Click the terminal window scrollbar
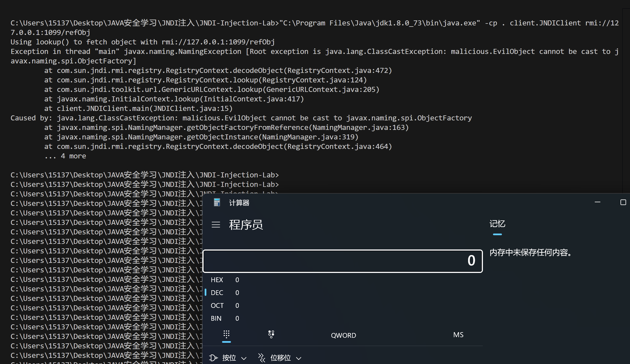This screenshot has height=364, width=630. tap(626, 101)
